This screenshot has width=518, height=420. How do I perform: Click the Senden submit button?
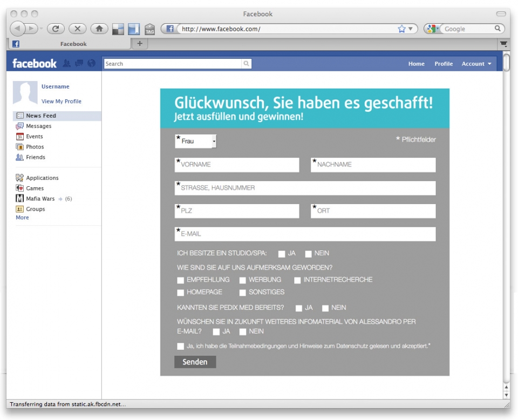195,362
